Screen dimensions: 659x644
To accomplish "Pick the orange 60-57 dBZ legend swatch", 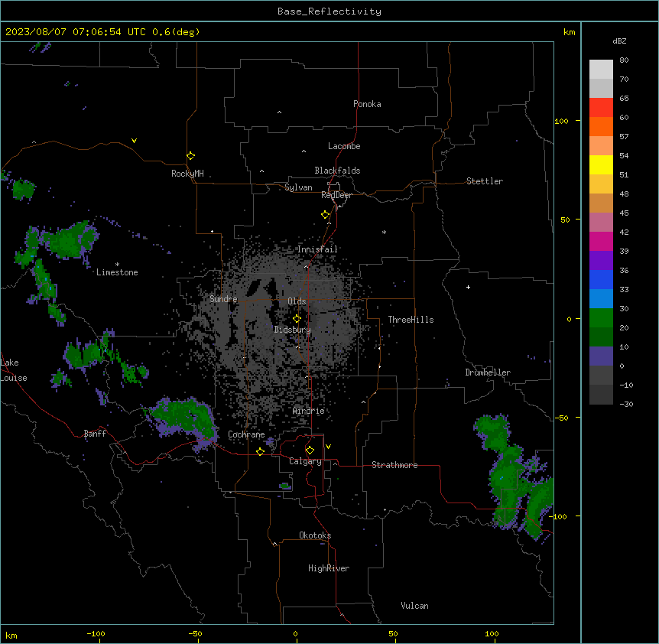I will [601, 126].
